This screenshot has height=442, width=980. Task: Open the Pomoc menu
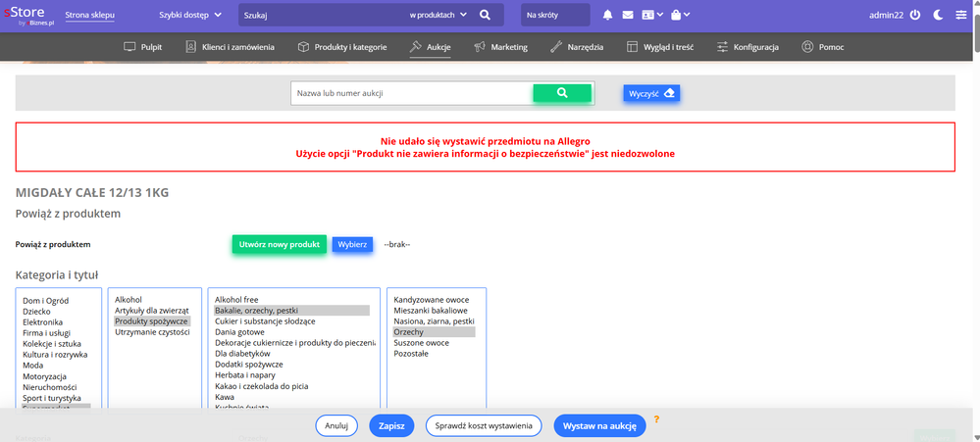point(823,47)
